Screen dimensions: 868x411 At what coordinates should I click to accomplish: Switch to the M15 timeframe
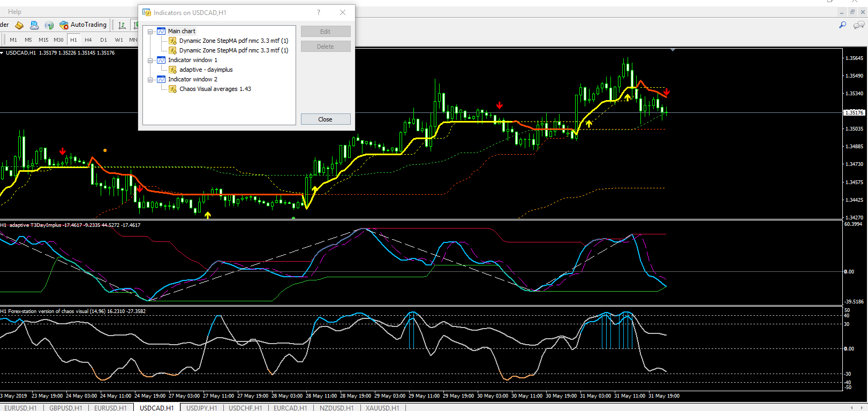click(x=43, y=40)
